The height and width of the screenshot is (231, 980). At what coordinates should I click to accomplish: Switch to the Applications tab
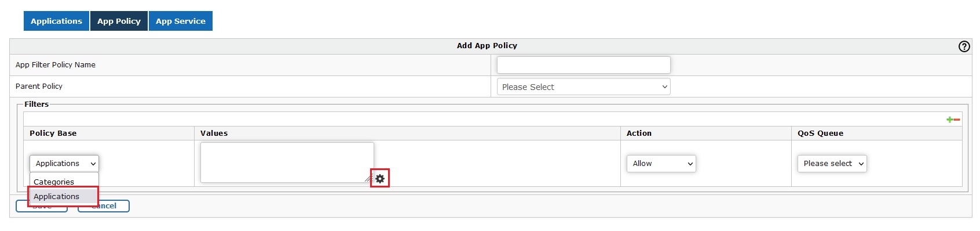[56, 21]
